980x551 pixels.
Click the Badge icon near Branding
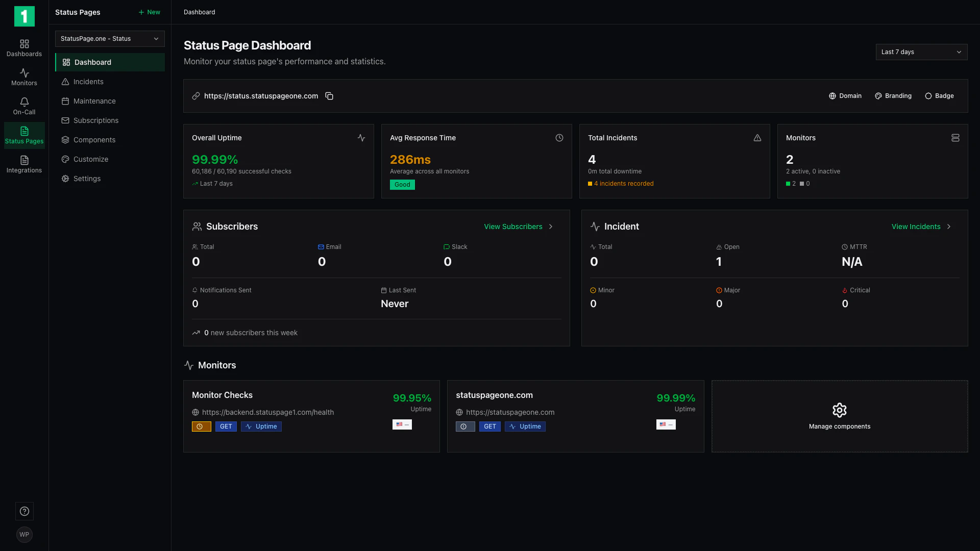point(928,96)
